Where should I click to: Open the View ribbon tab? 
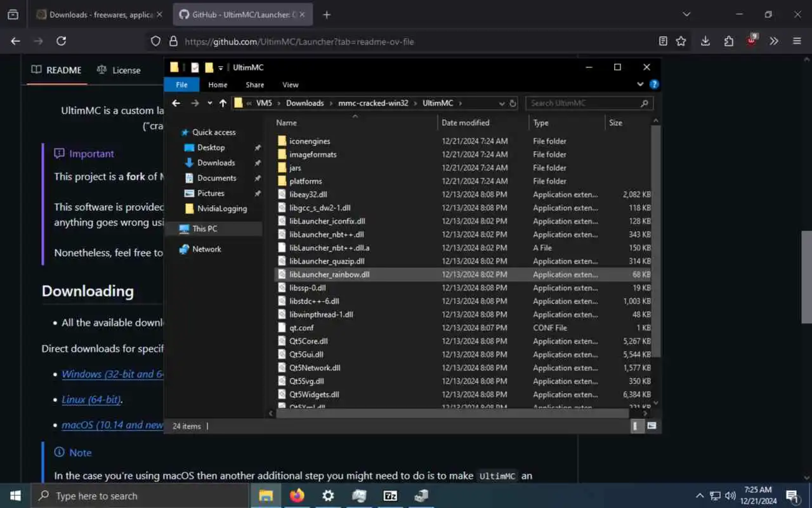291,84
